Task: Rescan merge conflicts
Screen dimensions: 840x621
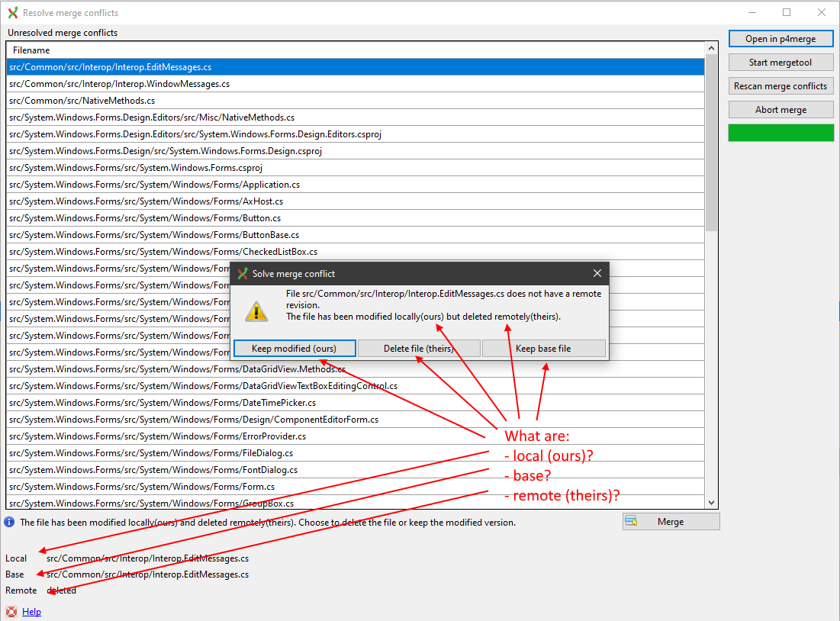Action: pos(780,85)
